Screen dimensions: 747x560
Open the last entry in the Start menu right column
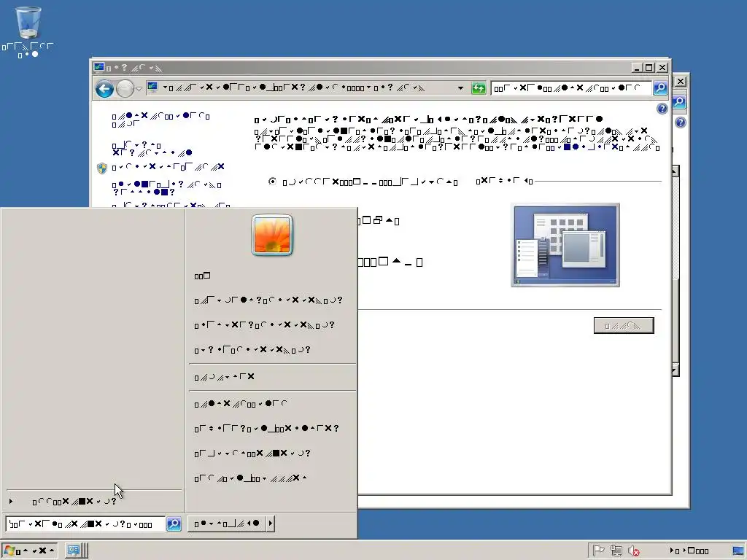pyautogui.click(x=251, y=478)
